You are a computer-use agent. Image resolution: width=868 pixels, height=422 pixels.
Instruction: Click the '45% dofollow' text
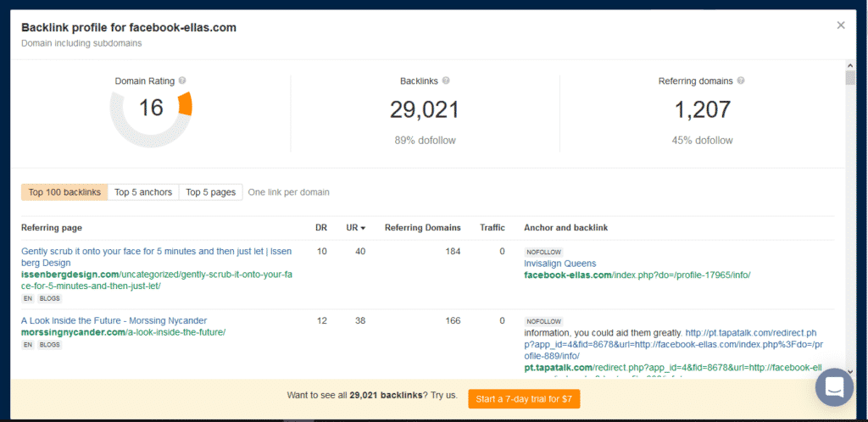(x=703, y=141)
